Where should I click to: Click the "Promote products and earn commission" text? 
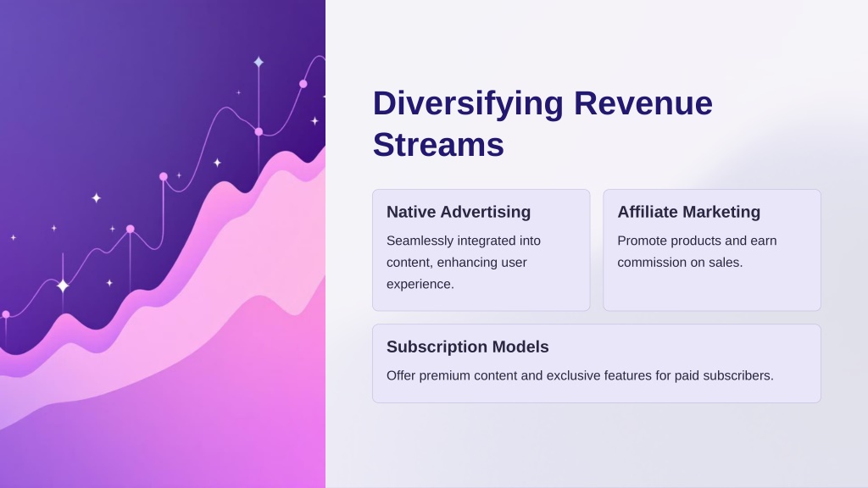point(697,252)
